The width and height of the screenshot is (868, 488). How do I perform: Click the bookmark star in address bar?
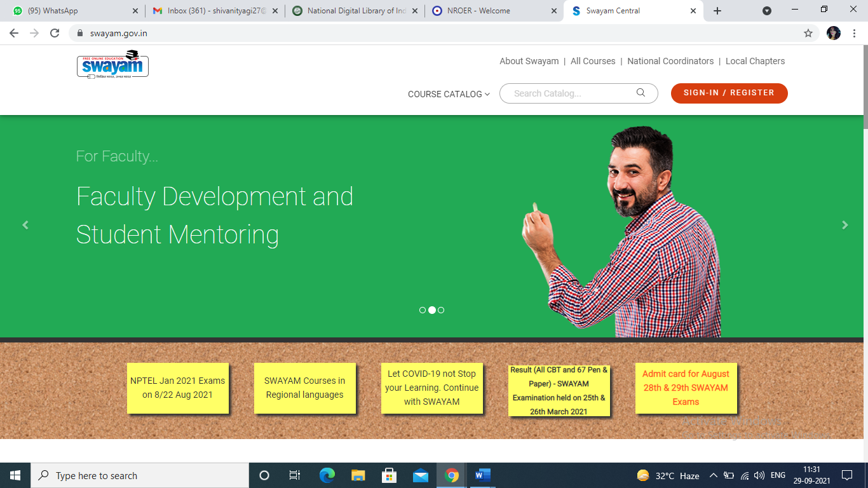[x=806, y=33]
